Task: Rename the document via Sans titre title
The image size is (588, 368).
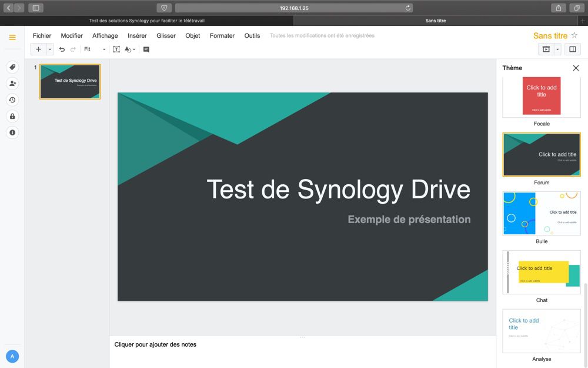Action: click(550, 36)
